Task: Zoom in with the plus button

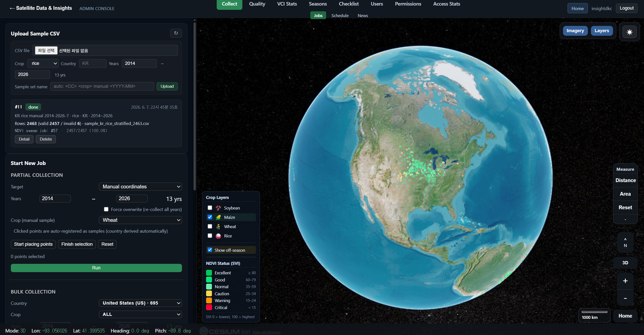Action: click(x=625, y=281)
